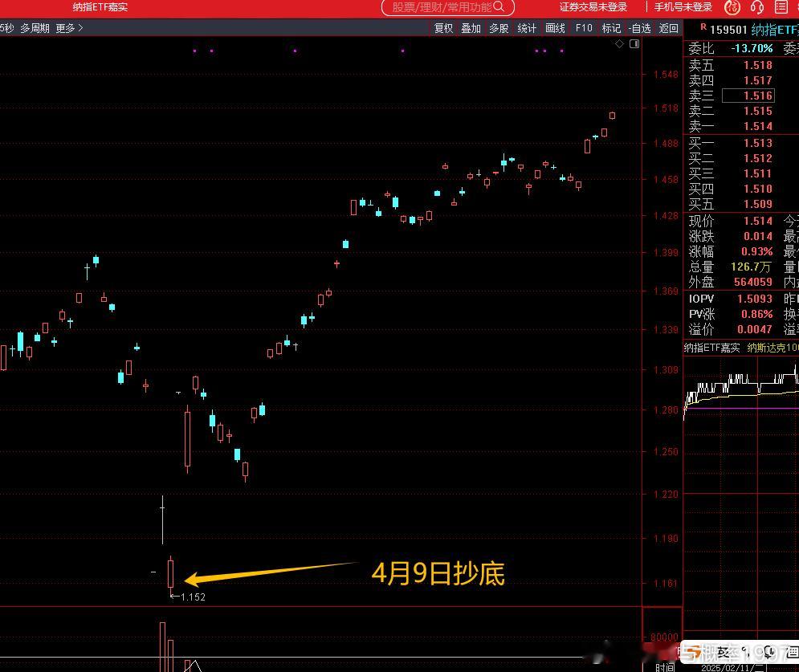The width and height of the screenshot is (799, 672).
Task: Click the PV涨 value 0.86%
Action: point(756,314)
